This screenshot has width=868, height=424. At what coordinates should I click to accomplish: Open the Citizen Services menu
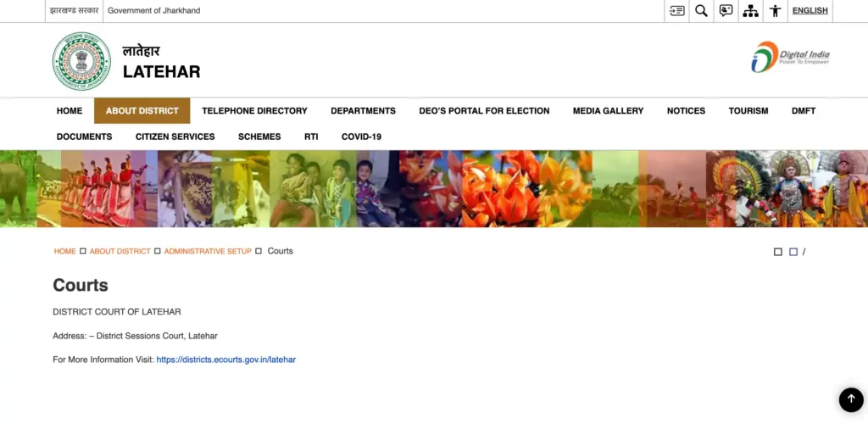[175, 137]
